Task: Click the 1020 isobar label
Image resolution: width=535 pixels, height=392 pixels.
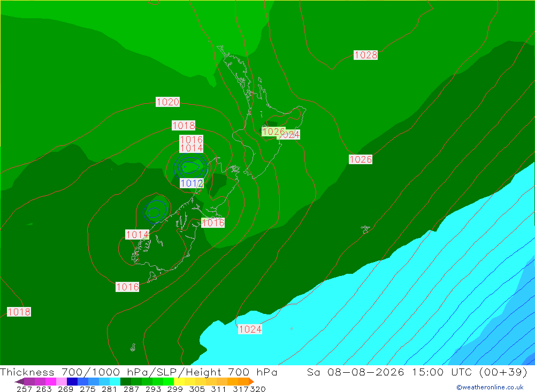Action: pos(167,102)
